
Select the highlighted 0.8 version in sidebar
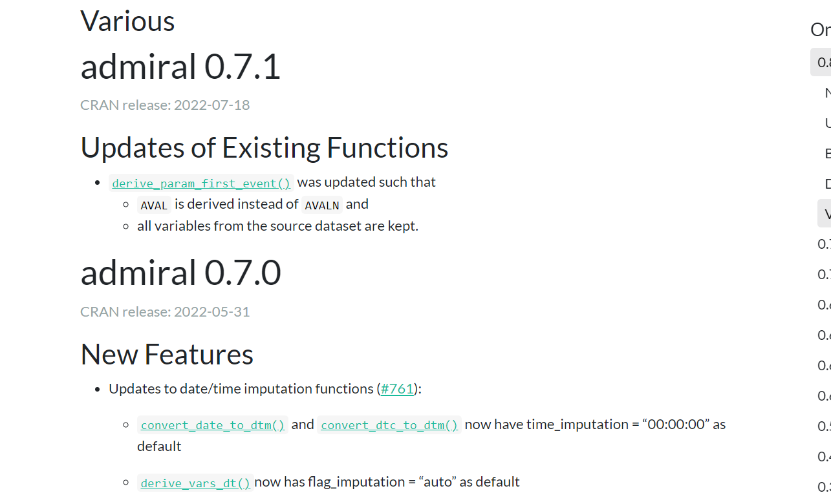pyautogui.click(x=821, y=62)
